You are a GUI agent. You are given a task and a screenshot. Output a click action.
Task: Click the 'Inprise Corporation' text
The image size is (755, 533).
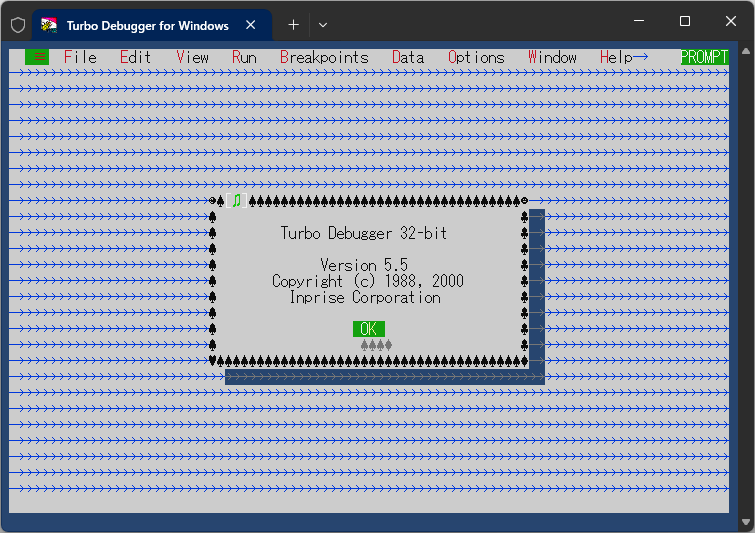[x=365, y=298]
